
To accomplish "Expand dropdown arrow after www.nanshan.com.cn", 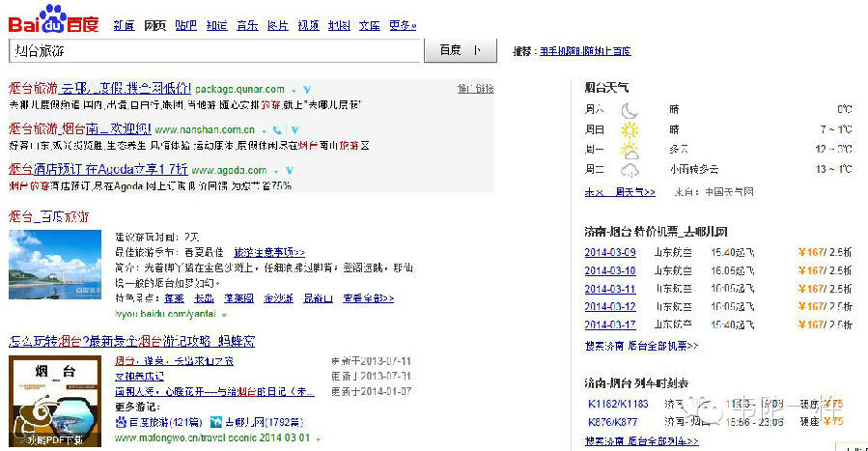I will point(264,131).
